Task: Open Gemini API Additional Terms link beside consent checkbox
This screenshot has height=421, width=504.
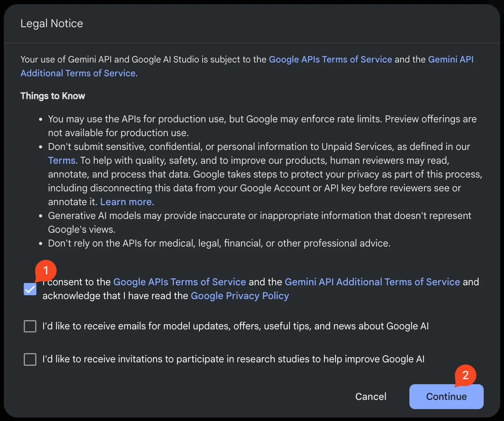Action: coord(372,282)
